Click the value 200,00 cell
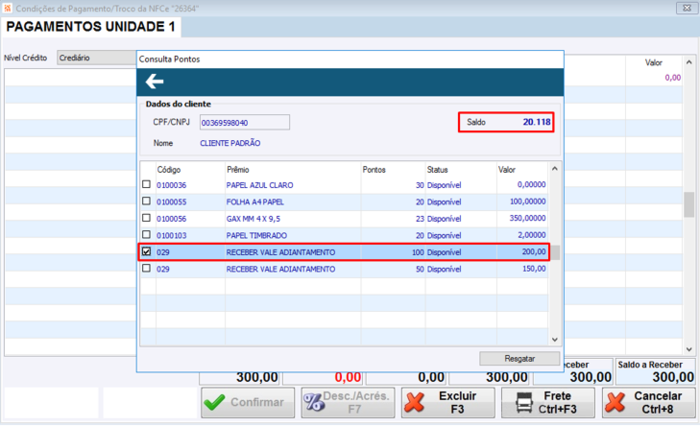Screen dimensions: 700x427 (534, 252)
